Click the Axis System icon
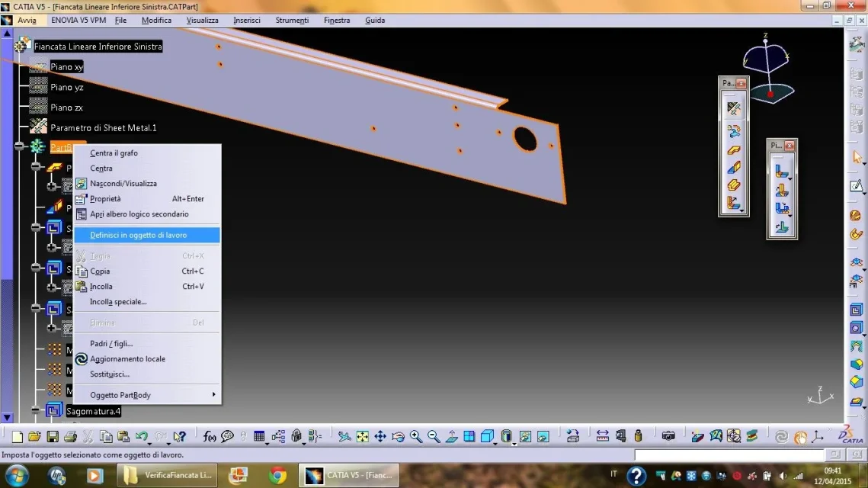This screenshot has height=488, width=868. 818,436
